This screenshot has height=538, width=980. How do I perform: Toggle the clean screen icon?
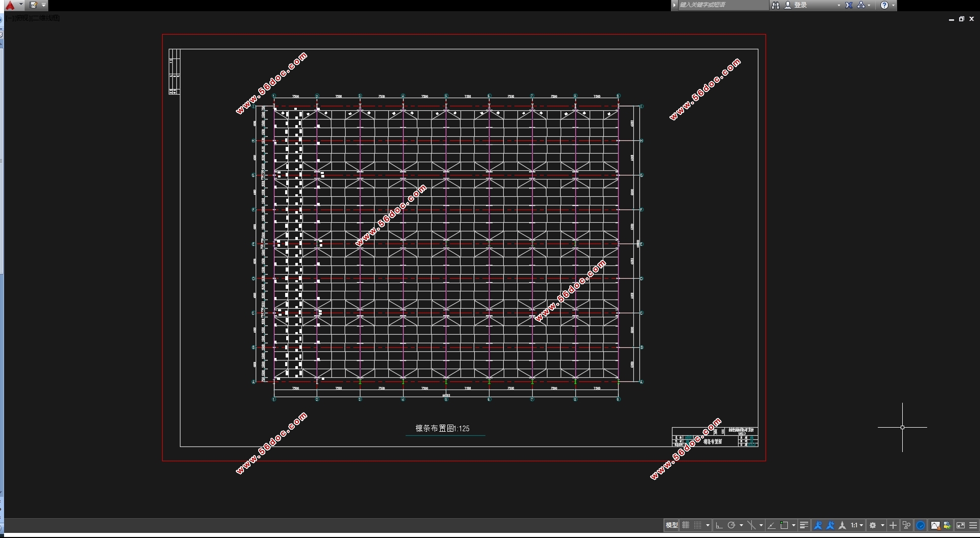click(x=961, y=525)
